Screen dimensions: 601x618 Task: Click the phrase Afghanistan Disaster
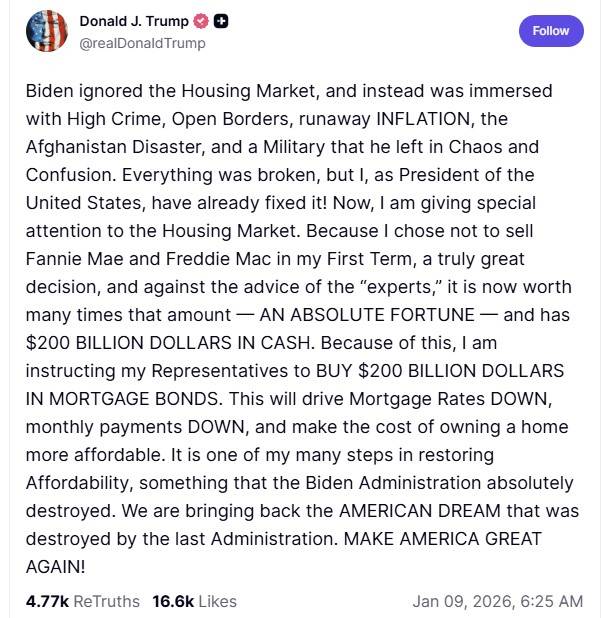click(x=112, y=146)
